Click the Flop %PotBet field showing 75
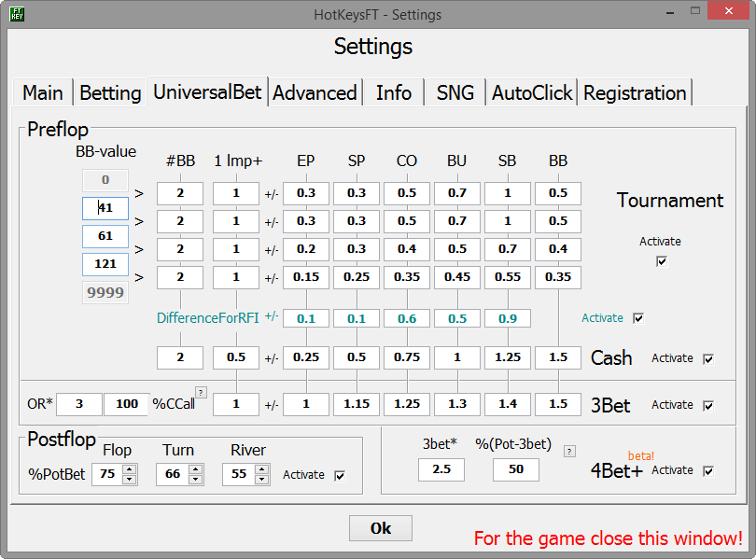Image resolution: width=756 pixels, height=559 pixels. tap(107, 474)
